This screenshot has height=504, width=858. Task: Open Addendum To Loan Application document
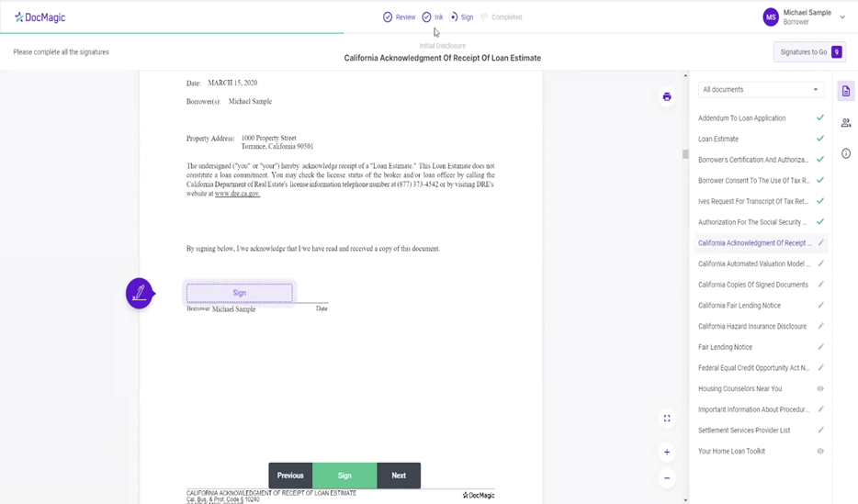coord(741,118)
